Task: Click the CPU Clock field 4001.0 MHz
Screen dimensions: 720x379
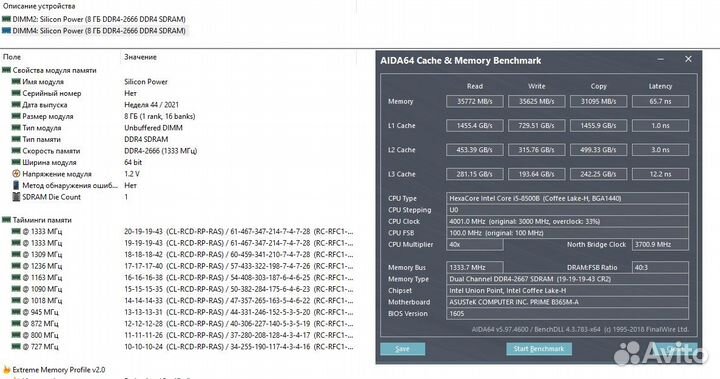Action: 568,221
